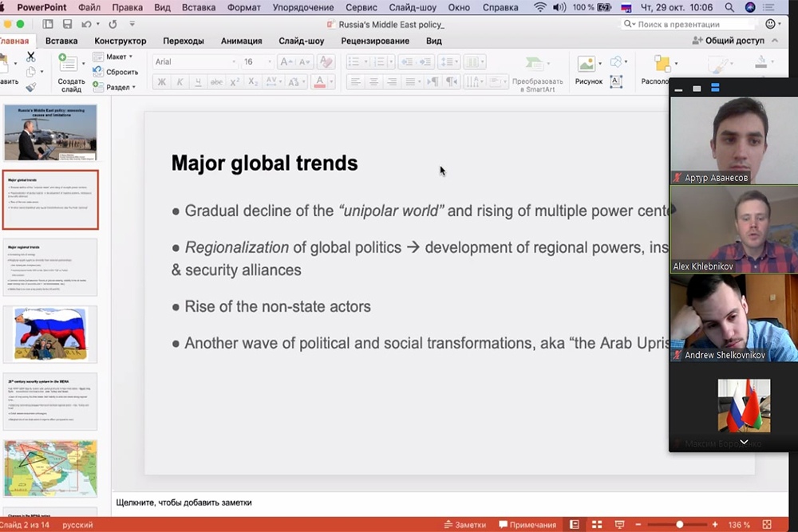Click fit slide to window icon
Viewport: 798px width, 532px height.
[x=767, y=525]
